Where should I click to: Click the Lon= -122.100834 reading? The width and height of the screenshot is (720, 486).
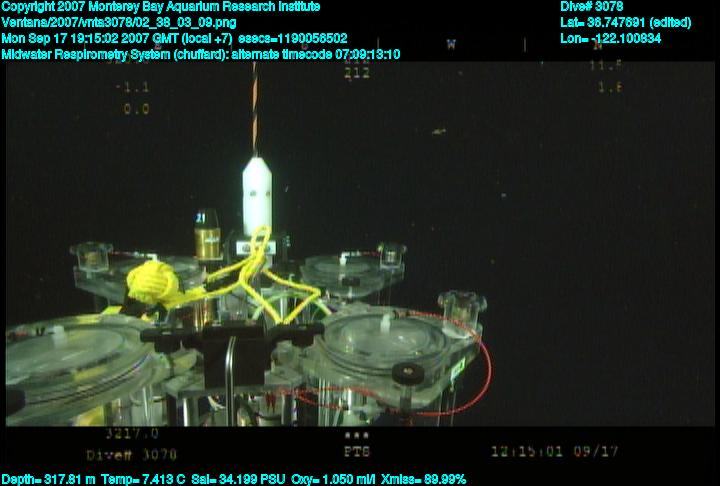[x=610, y=38]
